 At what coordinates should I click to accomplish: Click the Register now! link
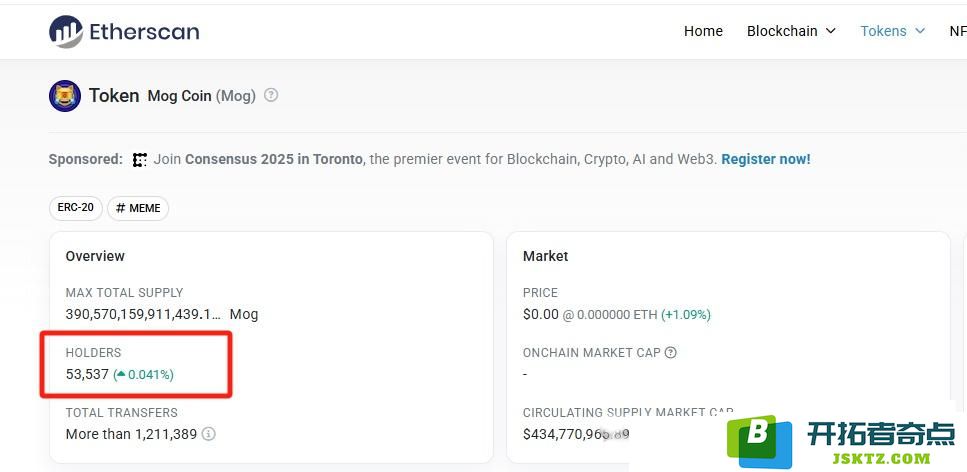tap(766, 159)
